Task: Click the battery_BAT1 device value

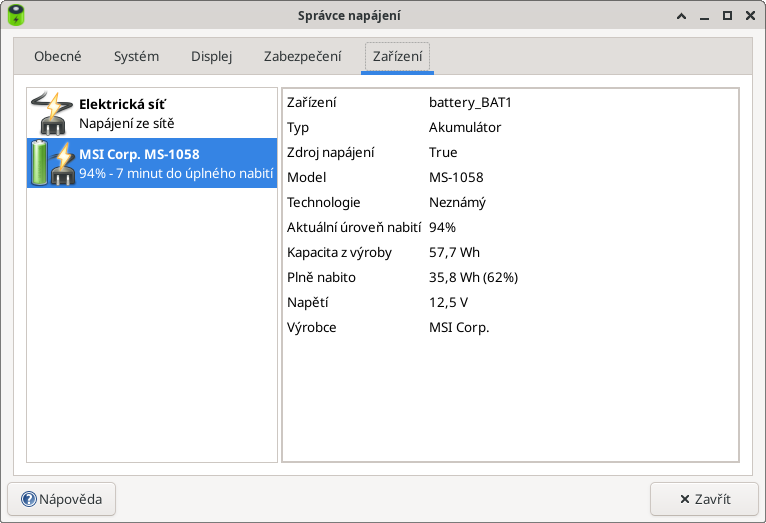Action: click(470, 103)
